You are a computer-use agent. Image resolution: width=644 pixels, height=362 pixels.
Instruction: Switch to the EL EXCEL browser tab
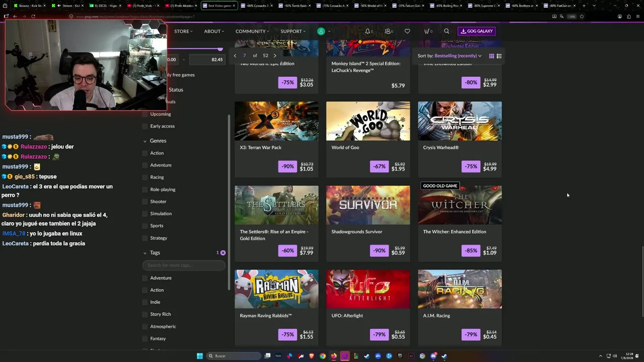(105, 6)
